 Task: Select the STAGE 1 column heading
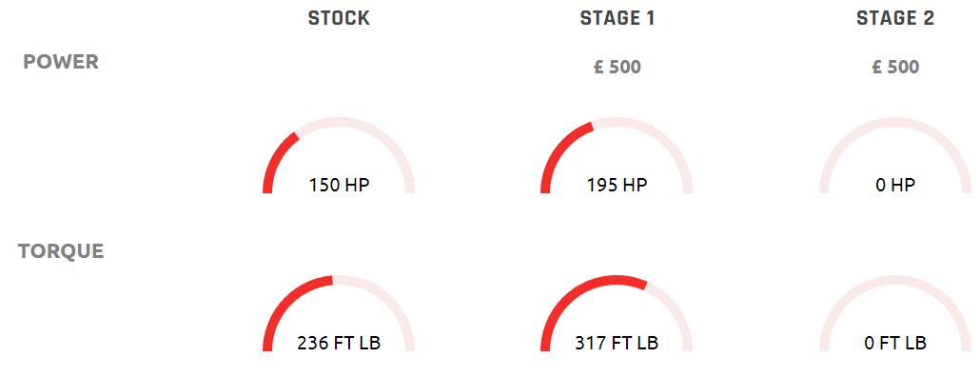pyautogui.click(x=617, y=19)
